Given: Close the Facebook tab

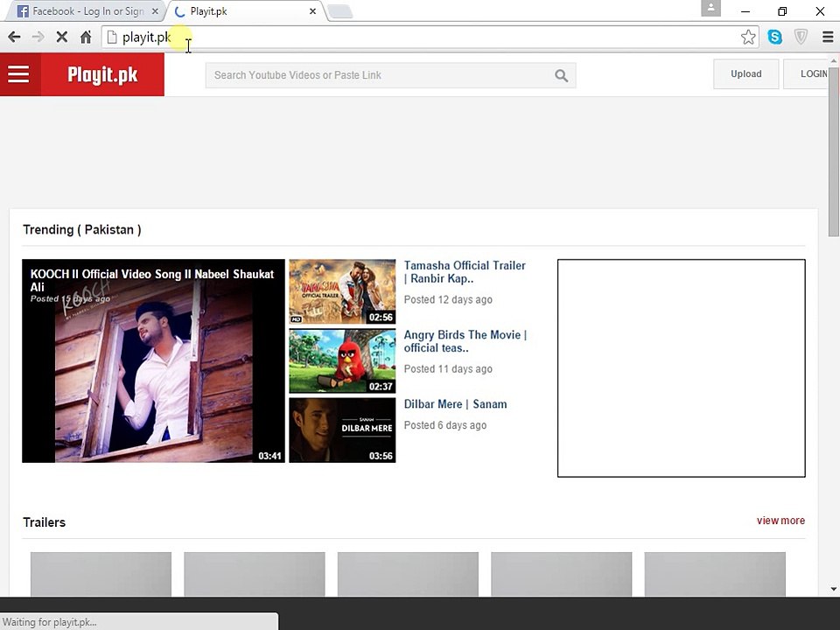Looking at the screenshot, I should tap(155, 11).
